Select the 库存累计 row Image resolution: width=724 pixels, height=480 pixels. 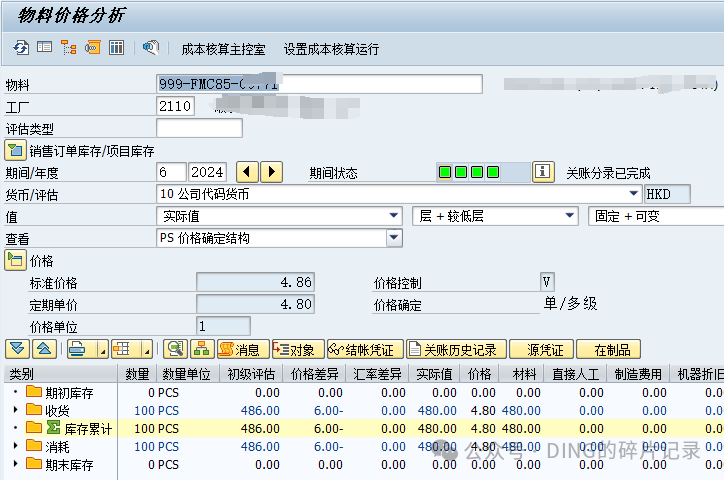pyautogui.click(x=88, y=429)
